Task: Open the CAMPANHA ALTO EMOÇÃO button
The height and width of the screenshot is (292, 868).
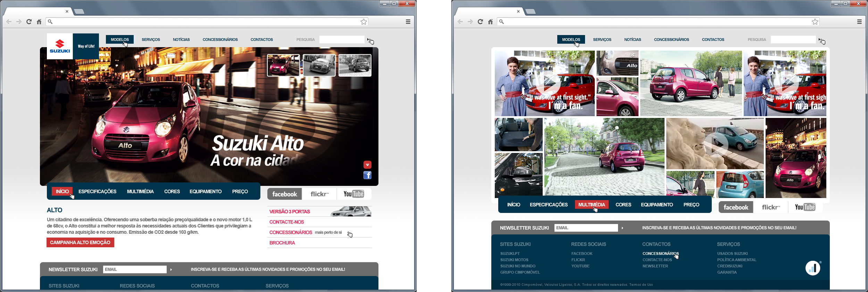Action: (x=80, y=242)
